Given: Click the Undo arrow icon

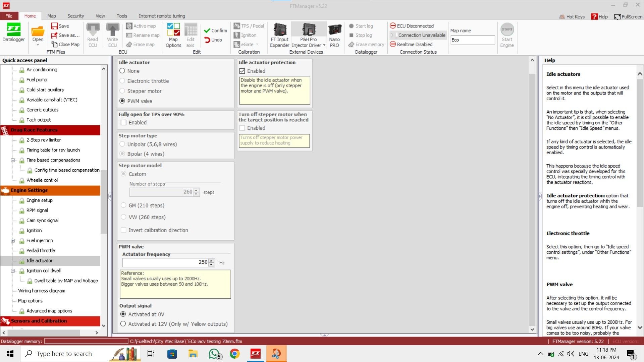Looking at the screenshot, I should 207,40.
